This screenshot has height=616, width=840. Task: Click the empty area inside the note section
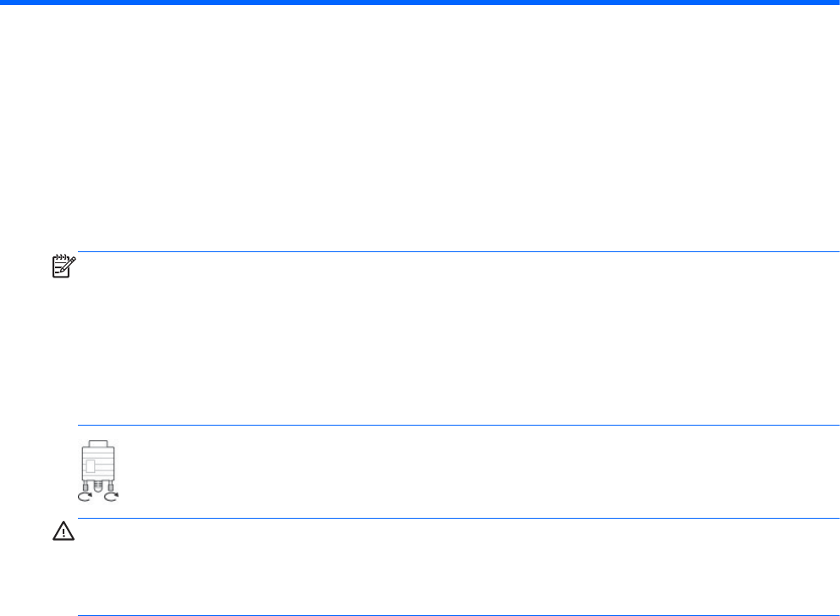pyautogui.click(x=457, y=338)
